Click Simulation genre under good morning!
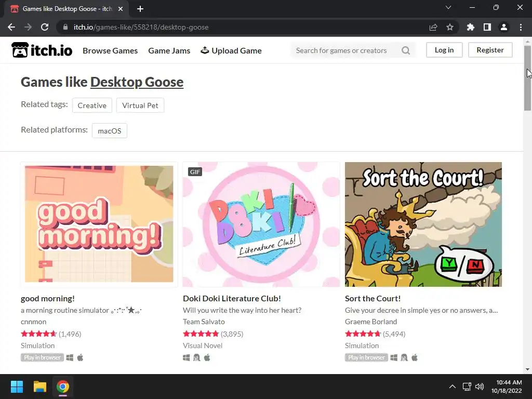 pos(37,345)
